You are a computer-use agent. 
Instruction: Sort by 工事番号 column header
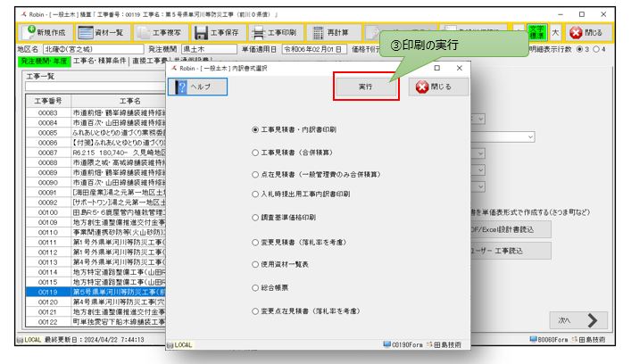[48, 101]
